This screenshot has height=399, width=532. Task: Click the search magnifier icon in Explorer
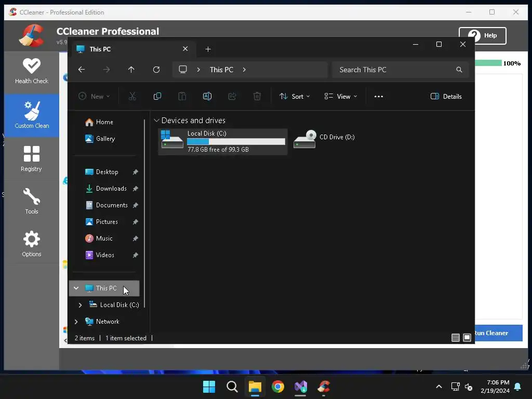click(x=459, y=70)
